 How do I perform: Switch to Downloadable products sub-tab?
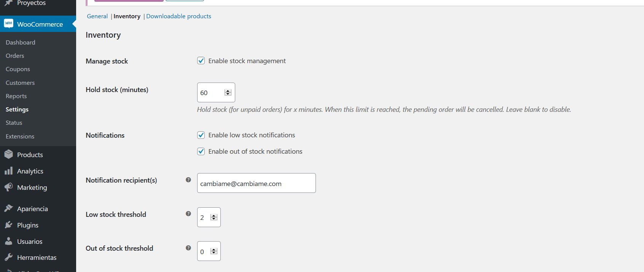[179, 16]
